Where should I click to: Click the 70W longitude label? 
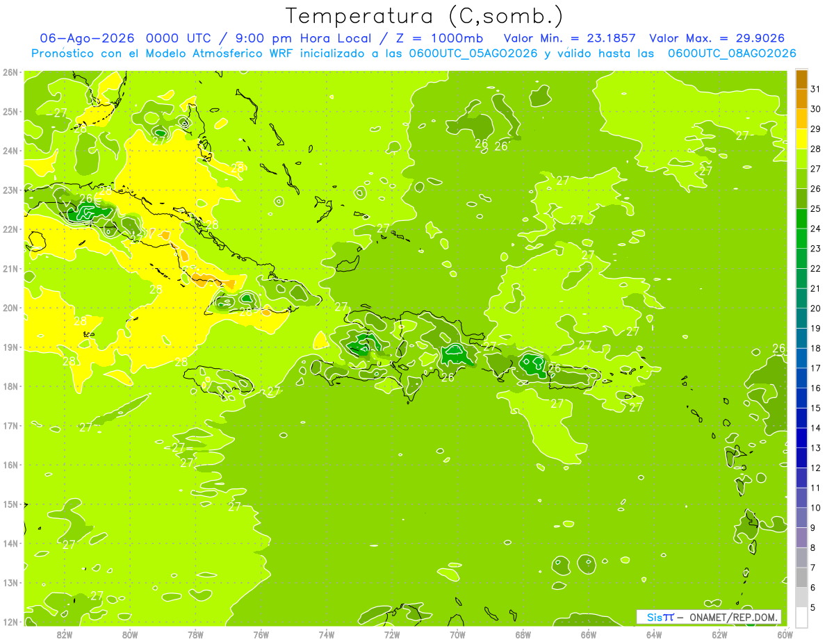pyautogui.click(x=457, y=634)
